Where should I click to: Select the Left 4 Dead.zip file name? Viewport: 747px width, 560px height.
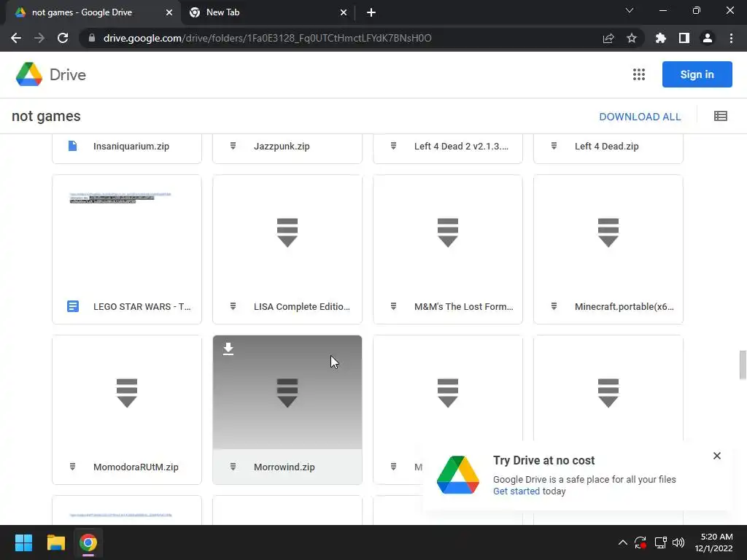(606, 146)
